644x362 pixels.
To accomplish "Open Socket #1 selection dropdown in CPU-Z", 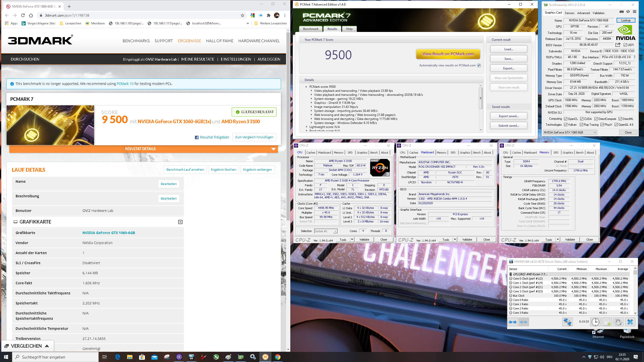I will click(x=326, y=231).
